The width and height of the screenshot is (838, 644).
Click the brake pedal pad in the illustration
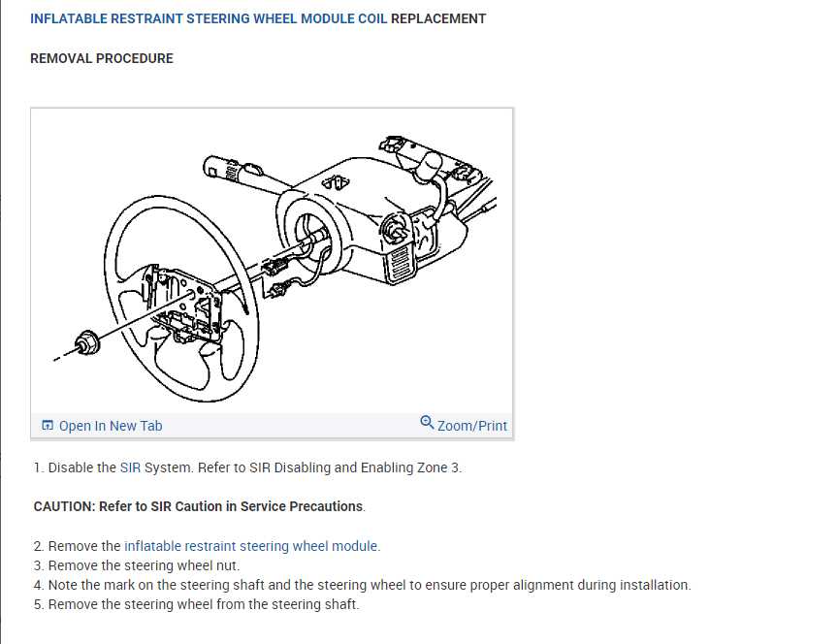(397, 262)
